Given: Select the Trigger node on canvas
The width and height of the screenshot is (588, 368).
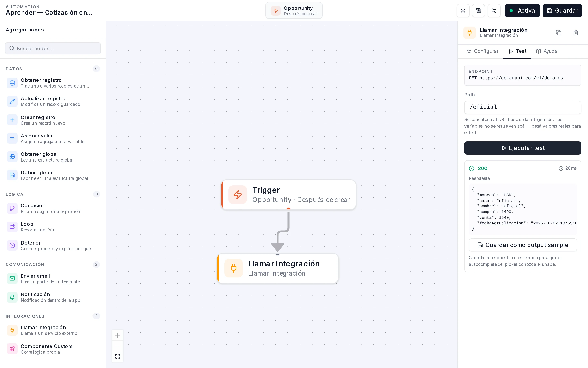Looking at the screenshot, I should (288, 195).
